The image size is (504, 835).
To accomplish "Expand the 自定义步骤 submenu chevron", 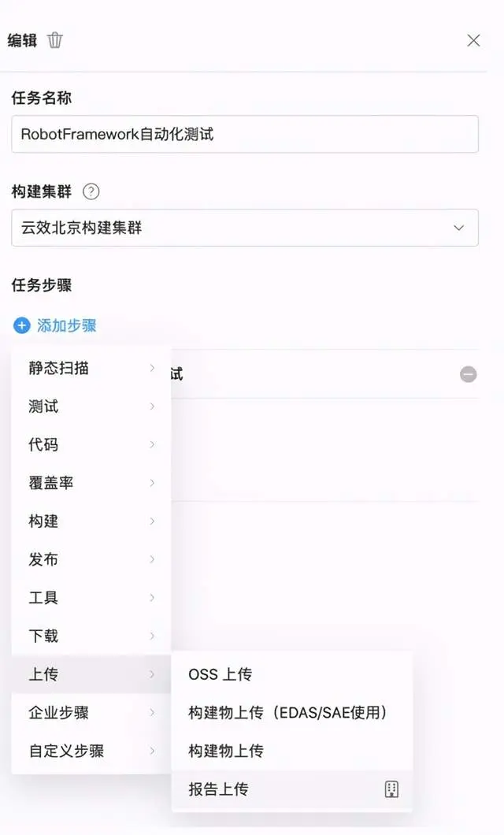I will (x=152, y=751).
